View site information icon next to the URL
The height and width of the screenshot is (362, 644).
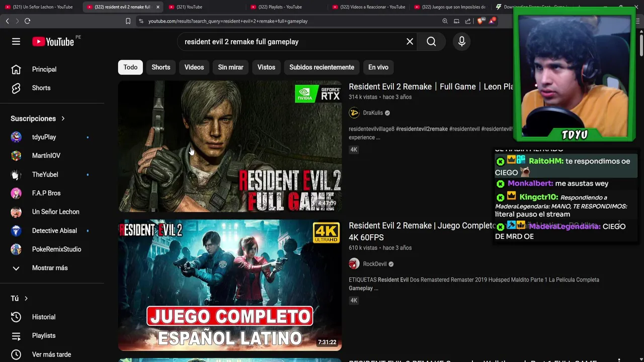coord(141,21)
